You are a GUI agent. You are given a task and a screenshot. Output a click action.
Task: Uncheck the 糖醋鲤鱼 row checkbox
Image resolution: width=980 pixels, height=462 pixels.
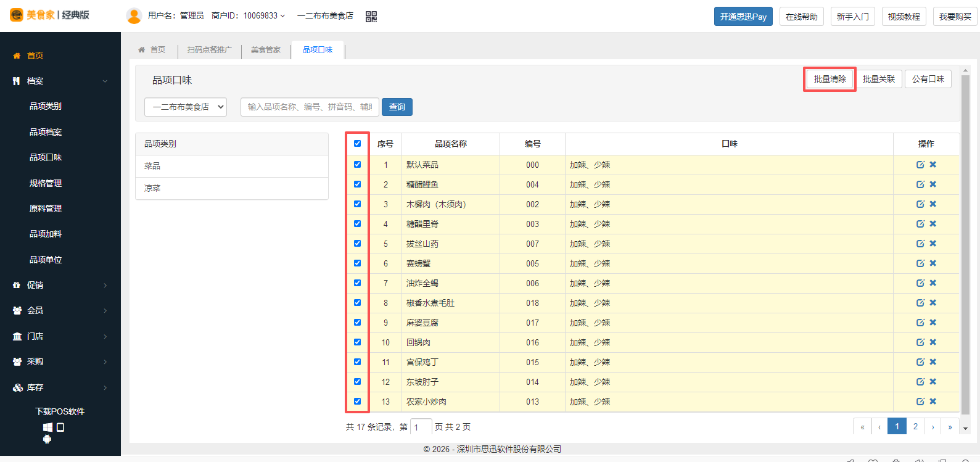tap(357, 184)
